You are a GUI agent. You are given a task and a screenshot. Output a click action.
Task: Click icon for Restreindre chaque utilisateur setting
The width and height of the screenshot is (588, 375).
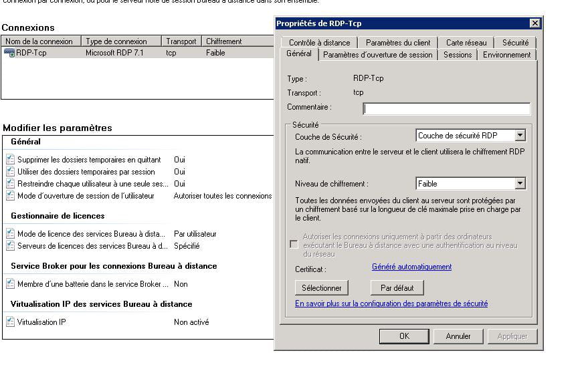click(11, 184)
